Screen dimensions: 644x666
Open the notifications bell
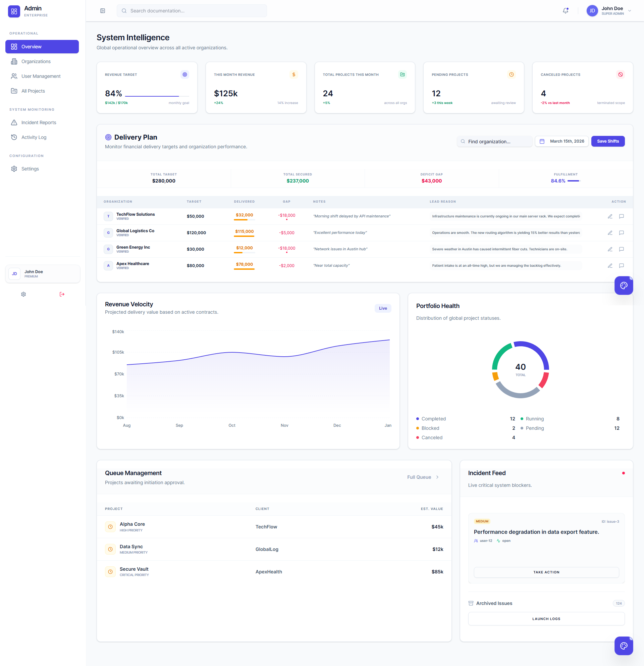[566, 11]
